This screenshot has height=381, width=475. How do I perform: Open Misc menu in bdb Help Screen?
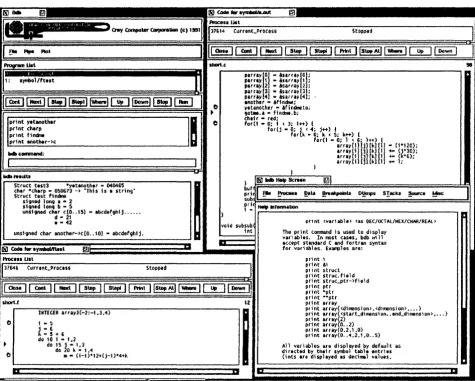click(x=438, y=193)
